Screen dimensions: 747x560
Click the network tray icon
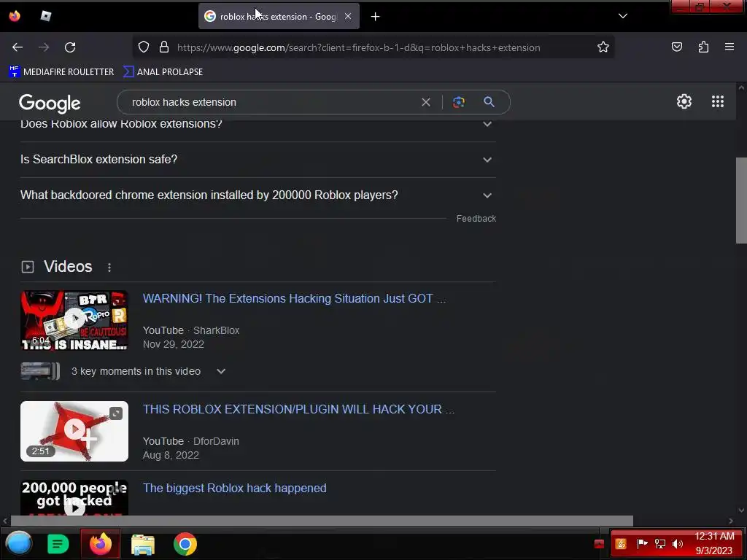[659, 544]
